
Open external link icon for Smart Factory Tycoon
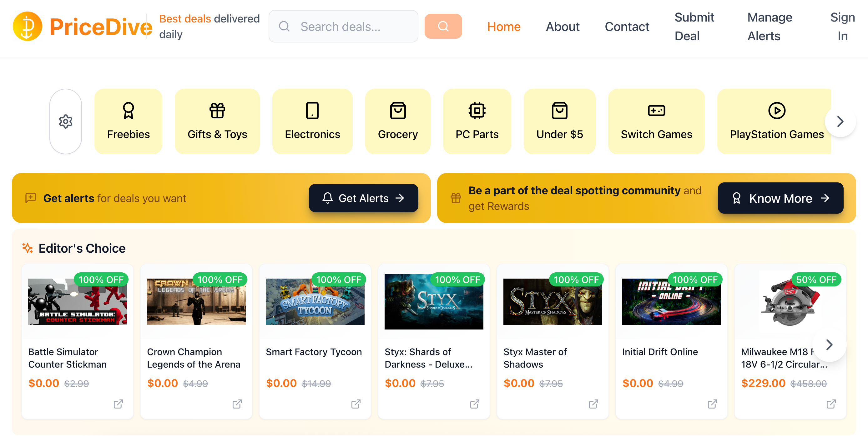pyautogui.click(x=356, y=404)
